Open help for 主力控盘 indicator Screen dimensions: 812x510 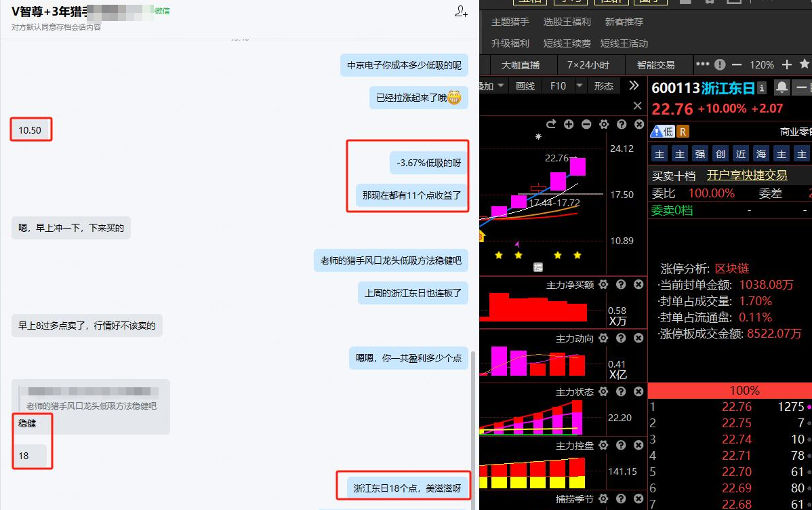point(621,445)
